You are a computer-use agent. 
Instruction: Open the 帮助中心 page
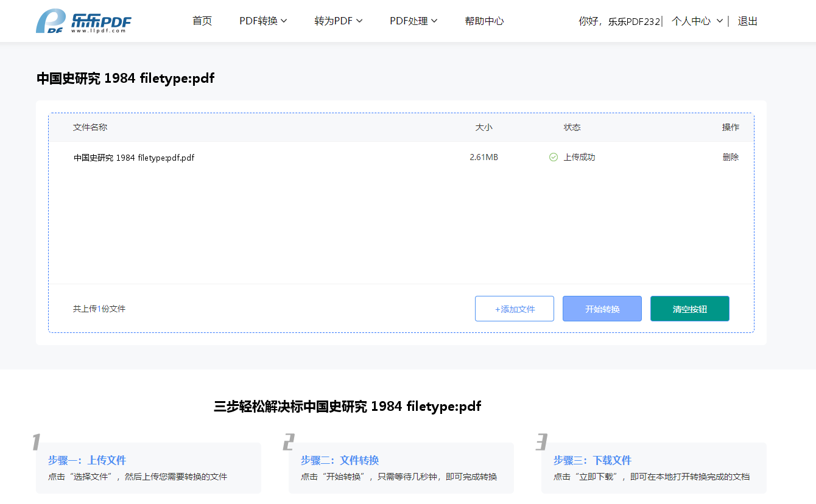pos(484,21)
